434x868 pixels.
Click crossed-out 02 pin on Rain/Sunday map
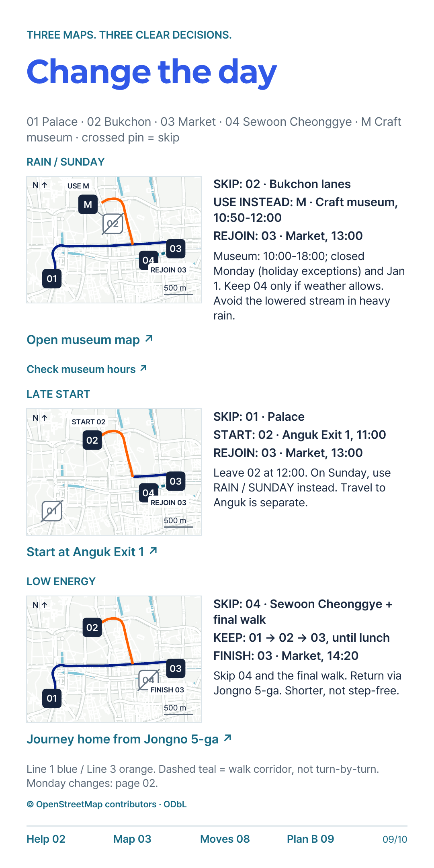click(x=113, y=224)
